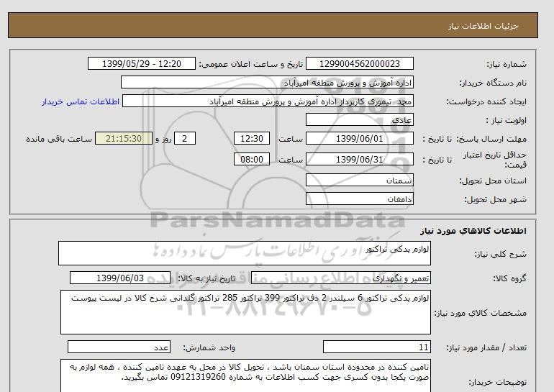This screenshot has height=392, width=554.
Task: Click the label گروه کالا
Action: point(509,278)
